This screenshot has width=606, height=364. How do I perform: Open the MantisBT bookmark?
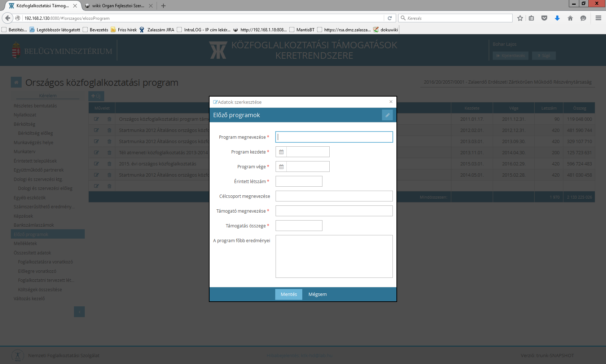302,30
